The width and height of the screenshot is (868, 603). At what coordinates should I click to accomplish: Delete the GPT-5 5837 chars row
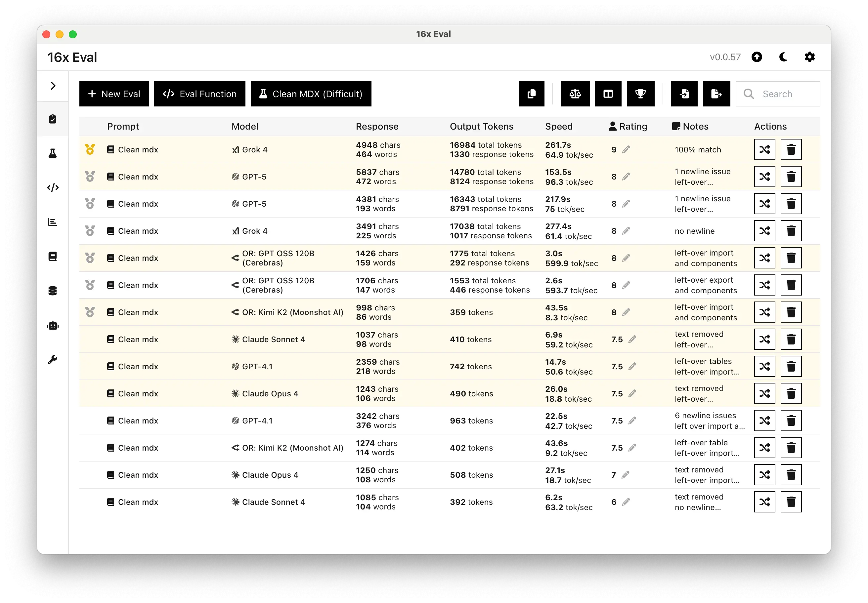click(791, 177)
